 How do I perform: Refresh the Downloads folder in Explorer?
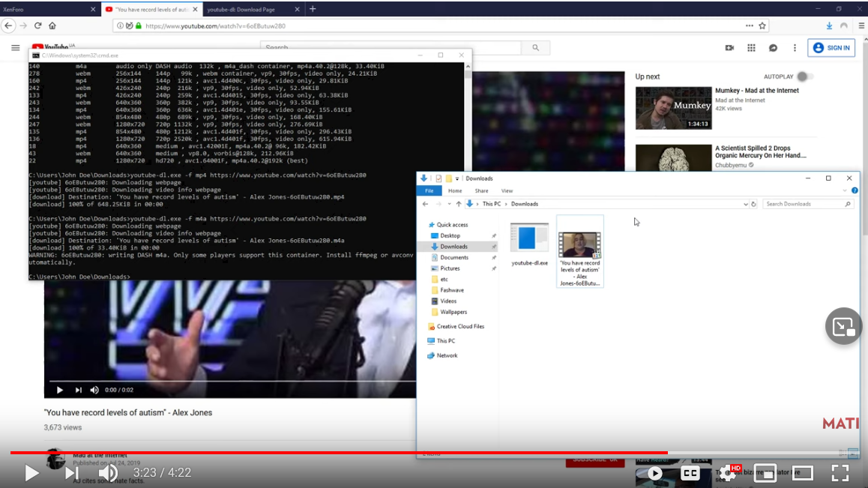[753, 205]
